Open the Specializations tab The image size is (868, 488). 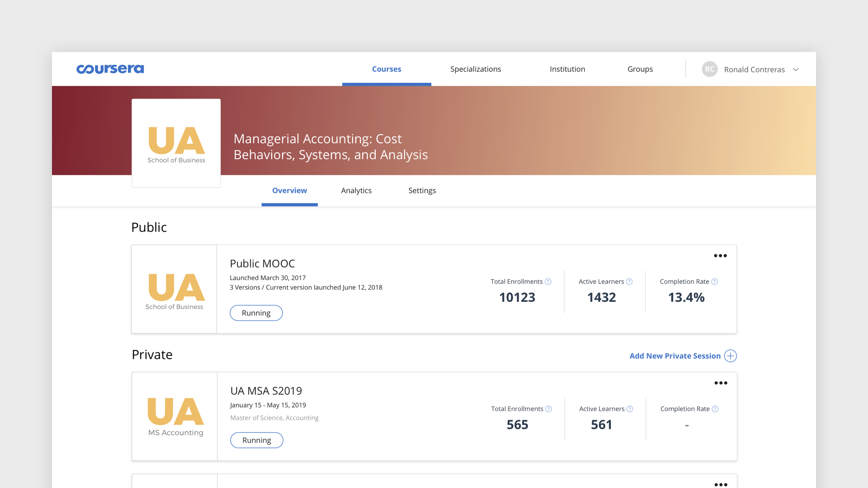click(x=476, y=69)
